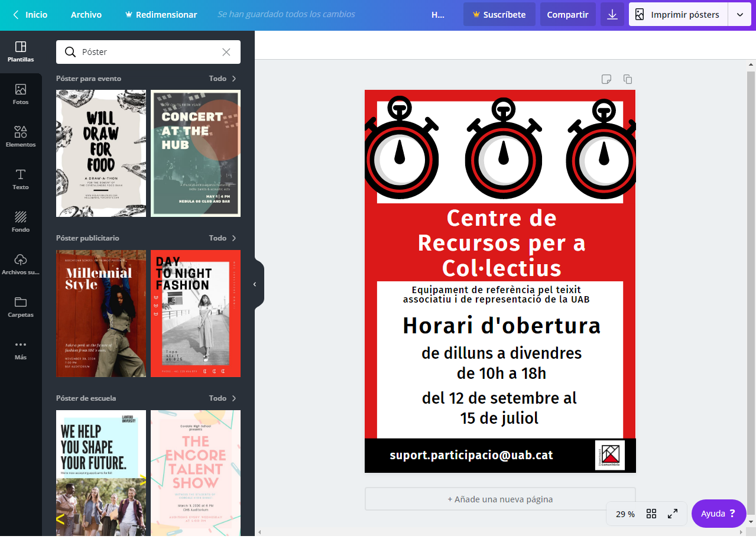This screenshot has height=539, width=756.
Task: Click the Compartir button
Action: (567, 15)
